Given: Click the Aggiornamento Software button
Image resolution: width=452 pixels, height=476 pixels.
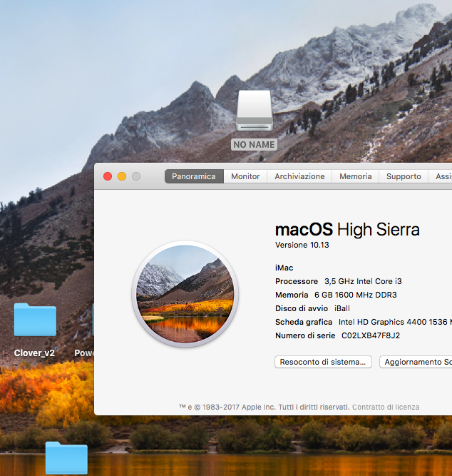Looking at the screenshot, I should click(416, 362).
